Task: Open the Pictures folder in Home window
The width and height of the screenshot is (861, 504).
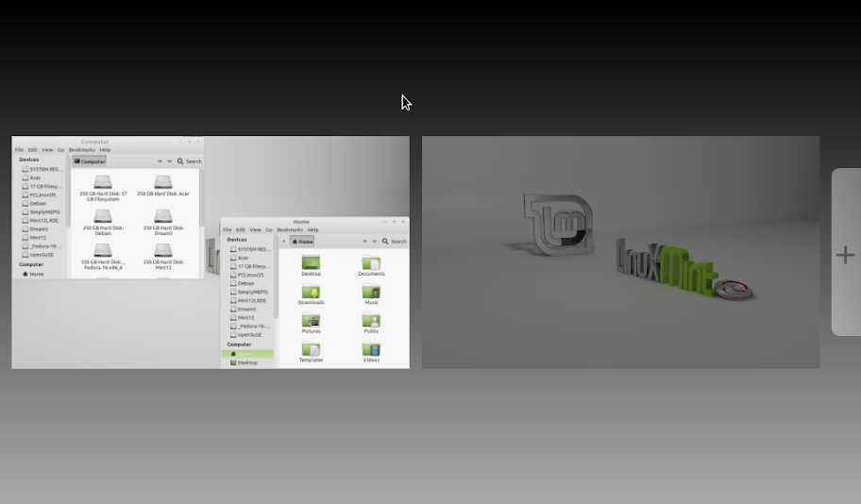Action: pyautogui.click(x=311, y=324)
